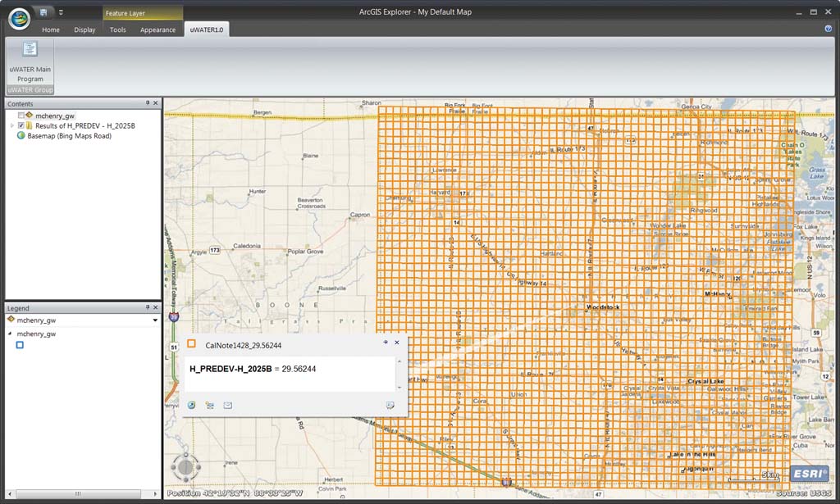This screenshot has width=840, height=504.
Task: Pin the Legend panel
Action: click(x=148, y=307)
